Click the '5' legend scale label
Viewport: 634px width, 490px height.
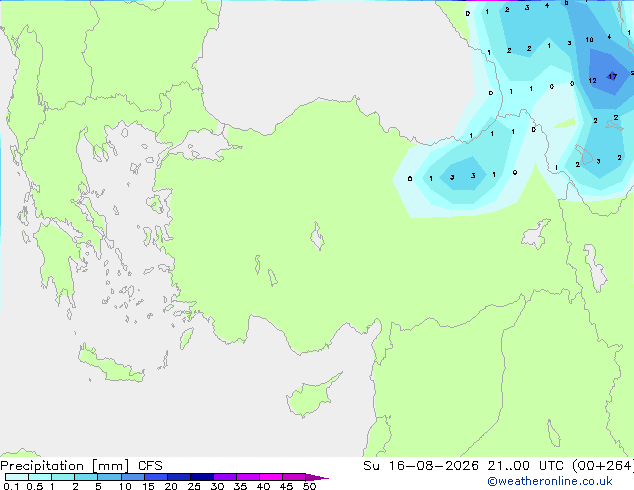coord(98,486)
